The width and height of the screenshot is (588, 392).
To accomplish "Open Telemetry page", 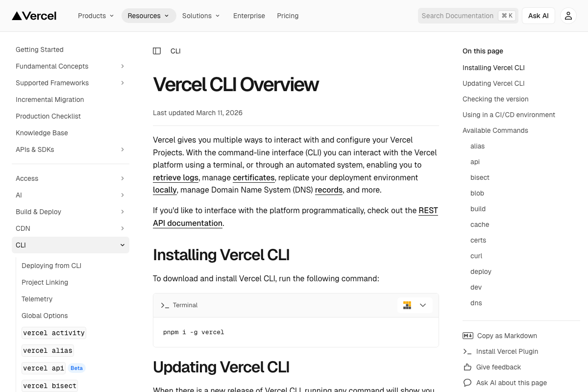I will pyautogui.click(x=37, y=299).
